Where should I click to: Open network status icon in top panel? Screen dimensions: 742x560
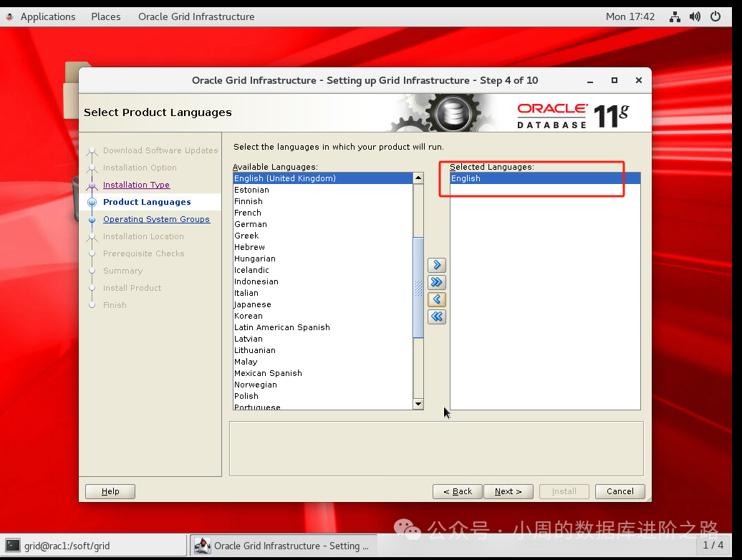click(x=675, y=17)
